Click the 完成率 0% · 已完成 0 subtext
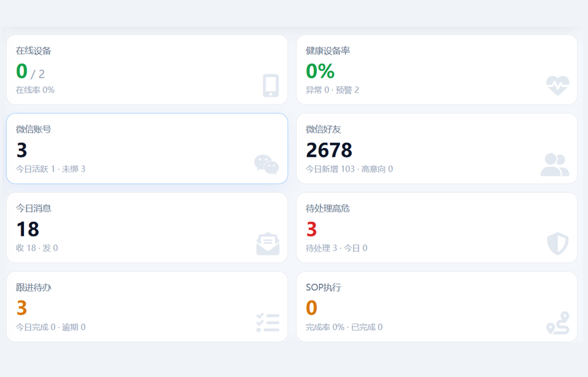This screenshot has height=377, width=588. (345, 327)
